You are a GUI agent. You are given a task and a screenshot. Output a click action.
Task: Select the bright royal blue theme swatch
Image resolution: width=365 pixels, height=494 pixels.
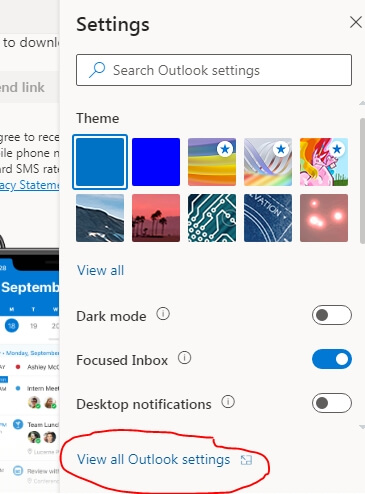tap(156, 162)
